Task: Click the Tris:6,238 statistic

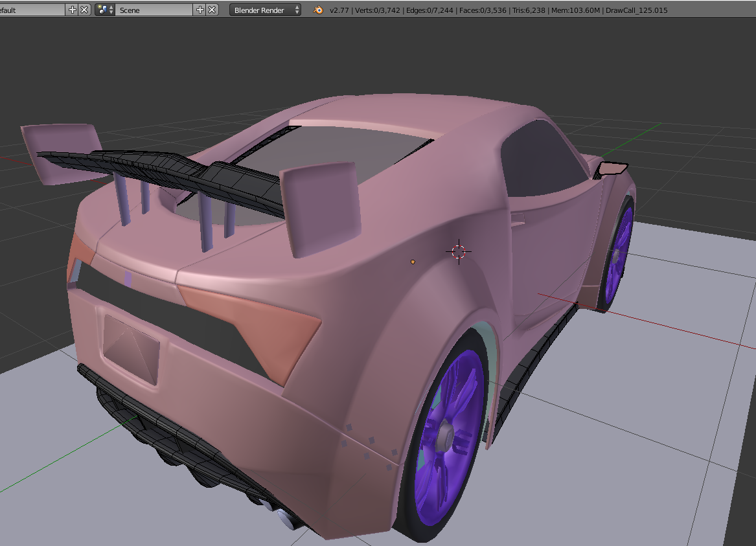Action: point(529,10)
